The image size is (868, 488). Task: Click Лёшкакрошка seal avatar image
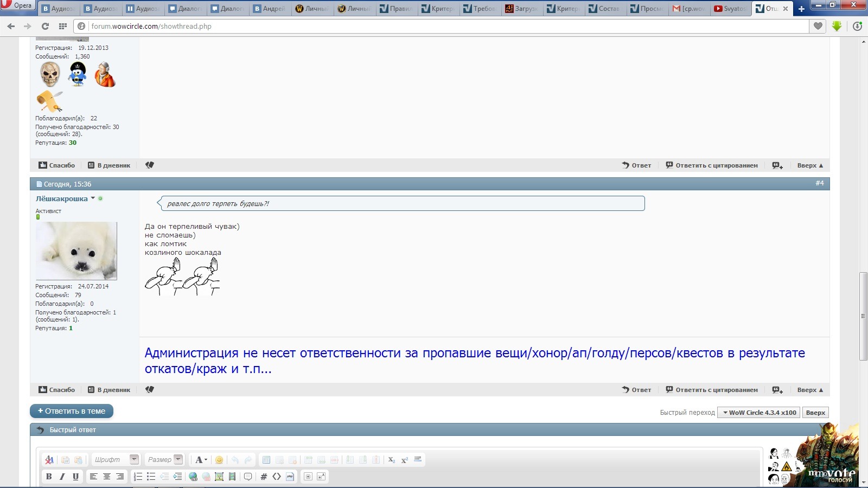click(76, 251)
